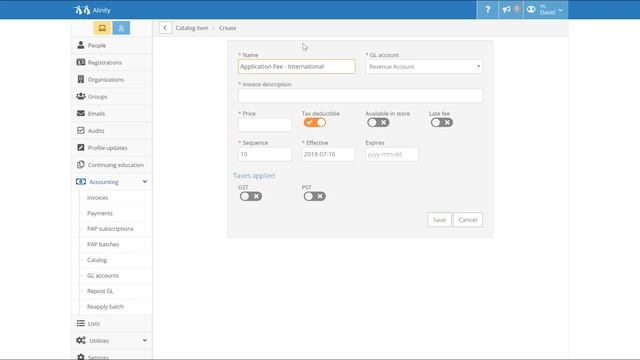Click the Expires date field
The image size is (640, 360).
pos(392,154)
